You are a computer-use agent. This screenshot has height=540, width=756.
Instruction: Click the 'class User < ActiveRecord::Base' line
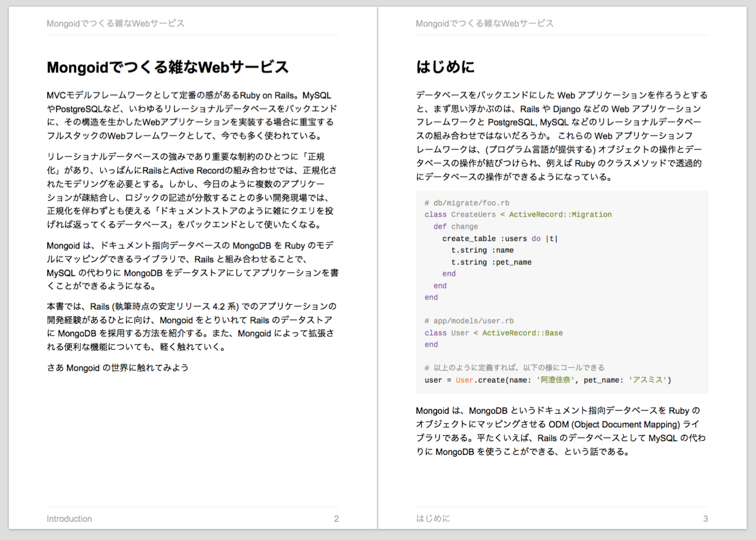click(494, 333)
